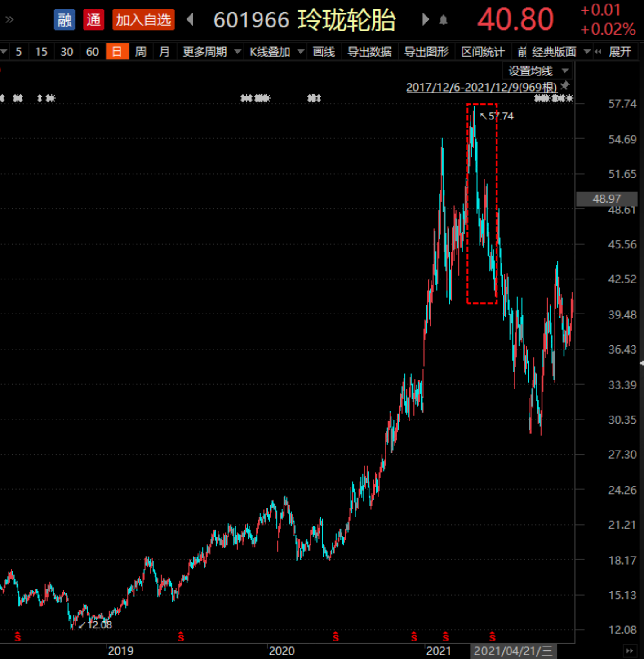
Task: Open the 区间统计 menu item
Action: point(483,52)
